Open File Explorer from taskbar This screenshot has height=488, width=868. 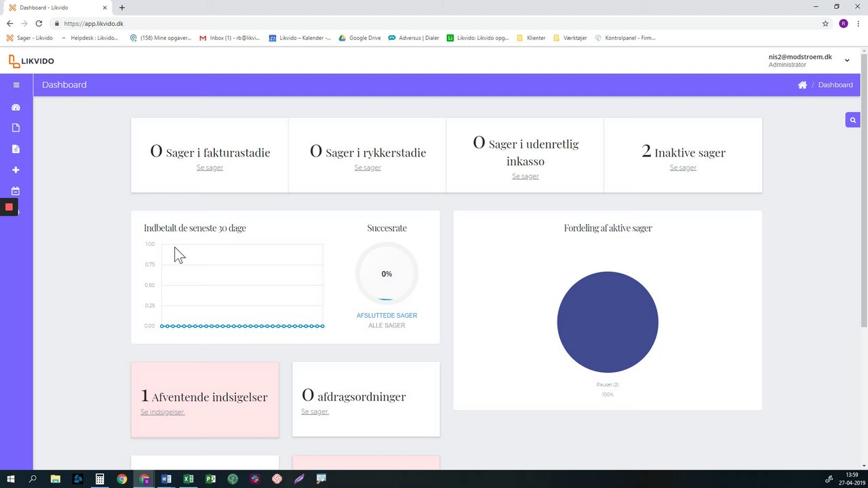pyautogui.click(x=56, y=479)
